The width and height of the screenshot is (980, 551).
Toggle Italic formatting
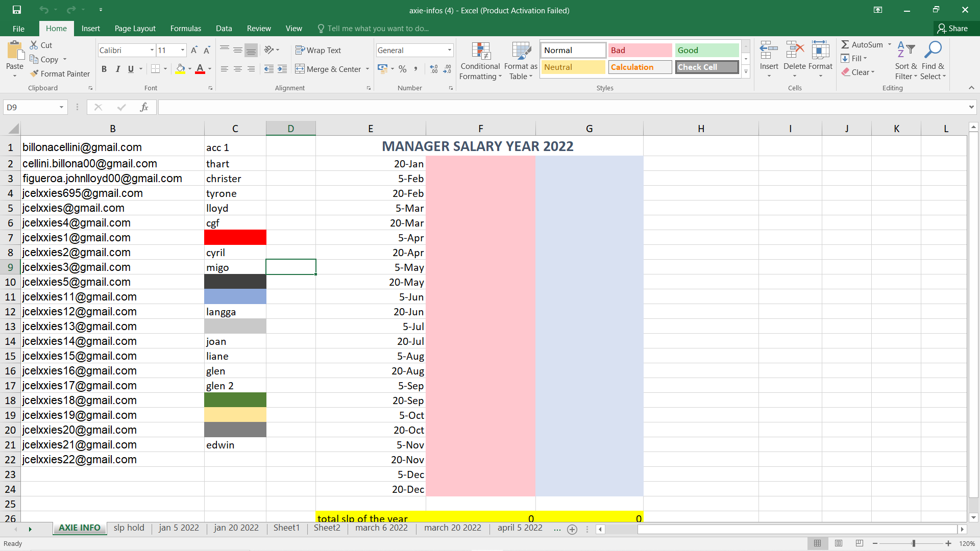pyautogui.click(x=117, y=69)
